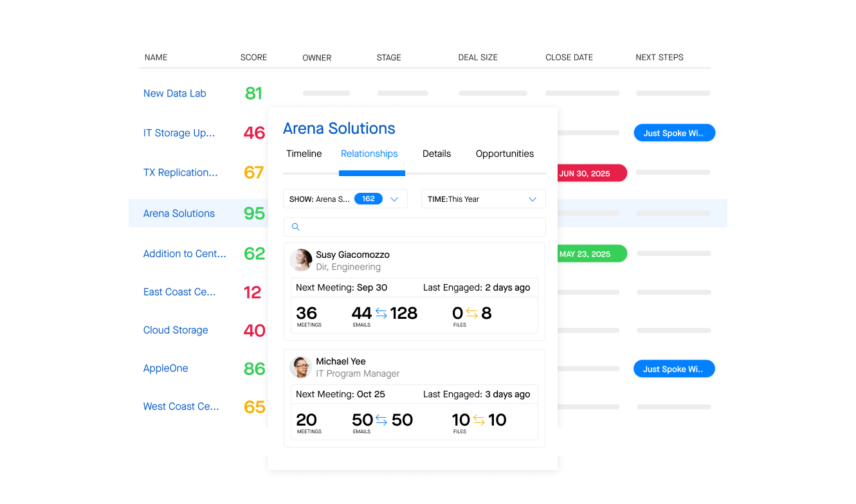Open the West Coast Ce... deal
856x504 pixels.
(x=181, y=406)
